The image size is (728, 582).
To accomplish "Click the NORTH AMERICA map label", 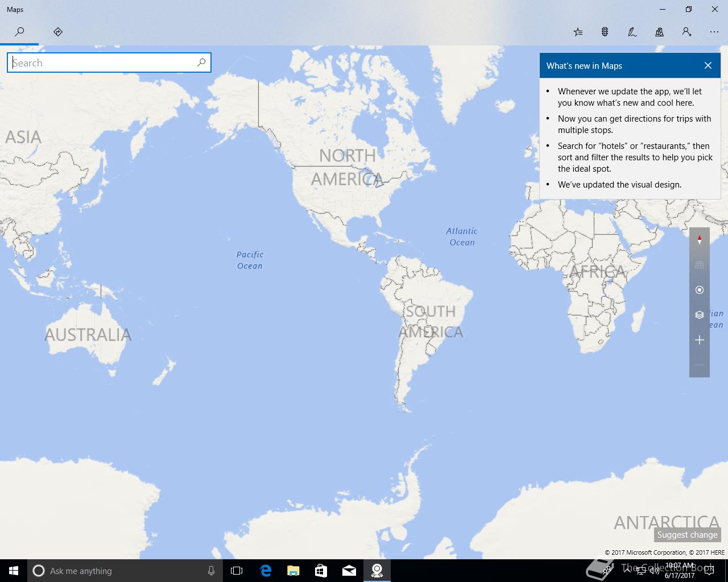I will click(348, 167).
